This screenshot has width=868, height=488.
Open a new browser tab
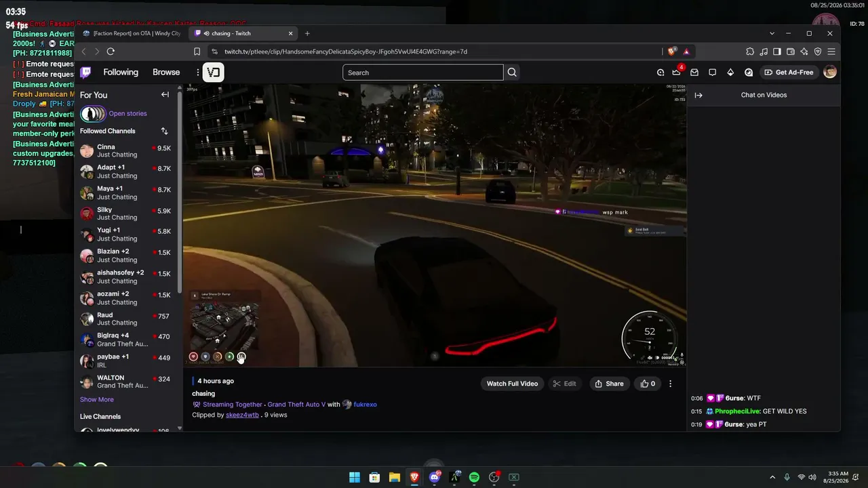tap(307, 33)
